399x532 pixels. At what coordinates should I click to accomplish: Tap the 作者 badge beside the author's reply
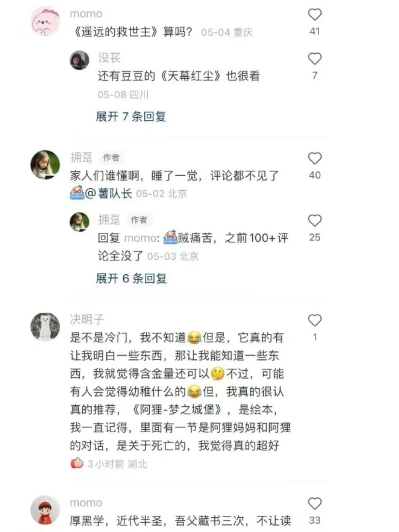click(139, 220)
